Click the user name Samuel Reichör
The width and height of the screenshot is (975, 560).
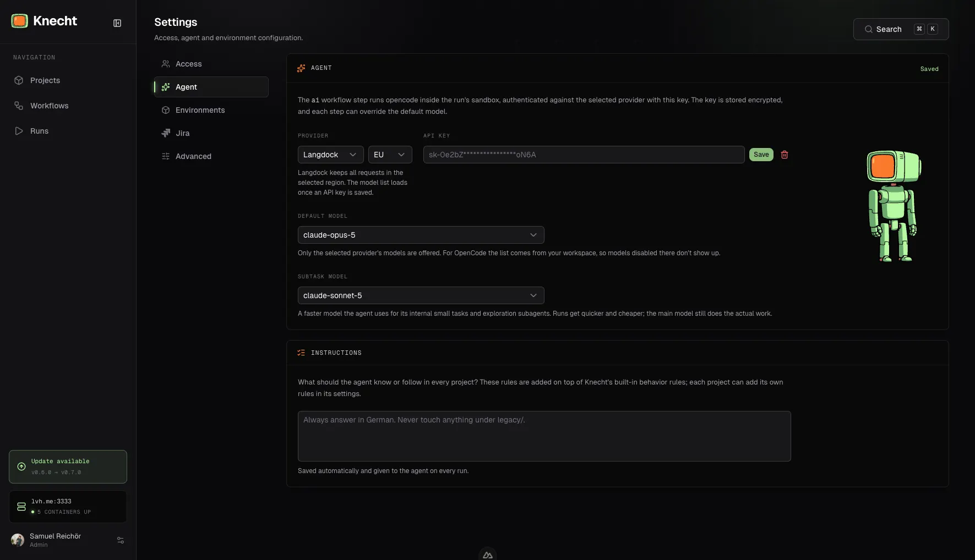(x=55, y=536)
